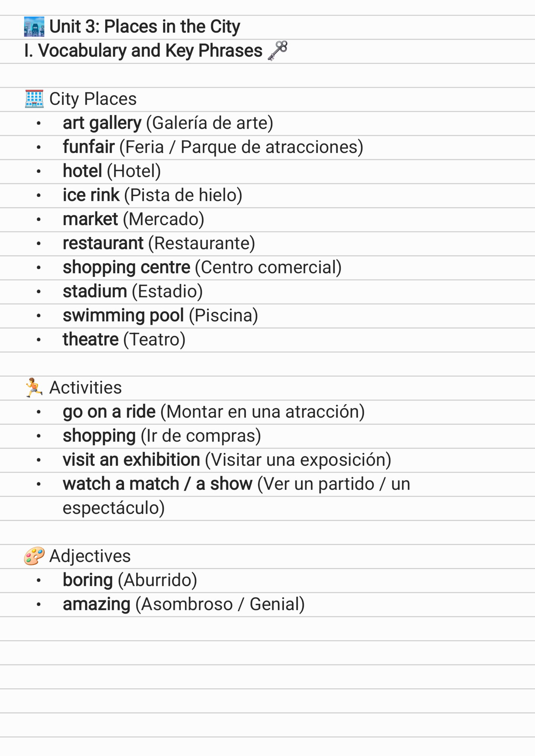Click the bold word theatre
The image size is (535, 756).
coord(91,339)
